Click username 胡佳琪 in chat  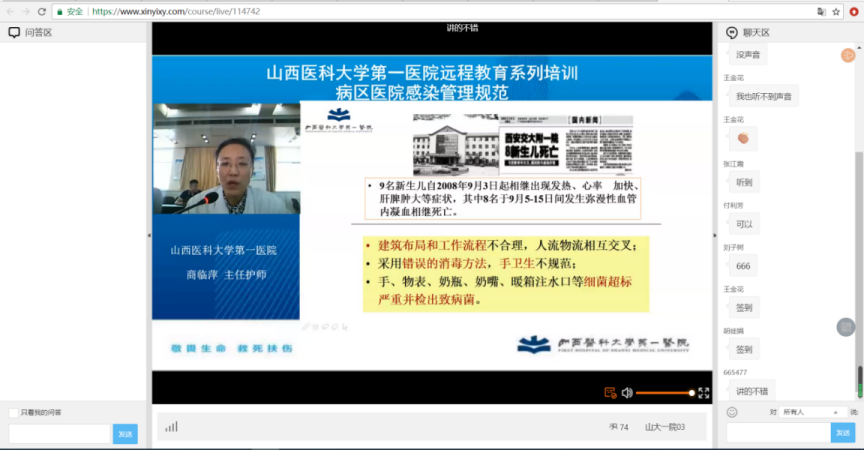click(x=733, y=331)
